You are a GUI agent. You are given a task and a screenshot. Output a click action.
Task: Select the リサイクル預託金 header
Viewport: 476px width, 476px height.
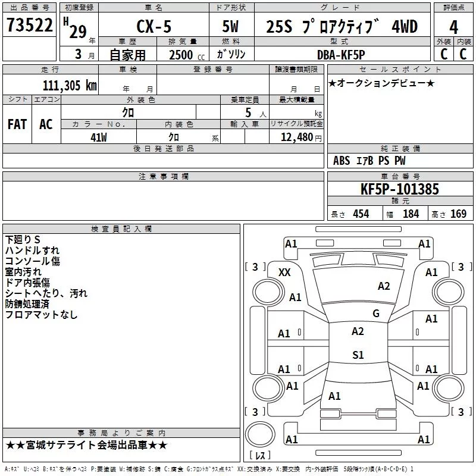tap(296, 124)
